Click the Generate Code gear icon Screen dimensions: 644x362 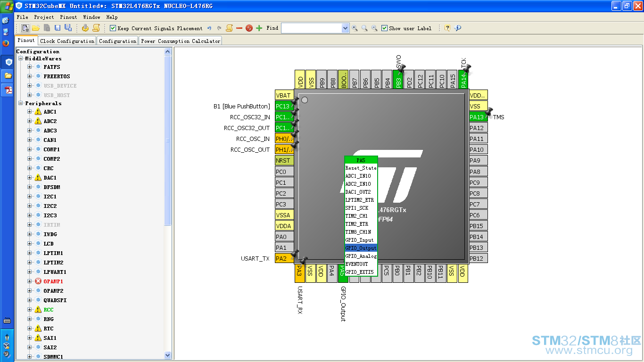click(x=85, y=28)
